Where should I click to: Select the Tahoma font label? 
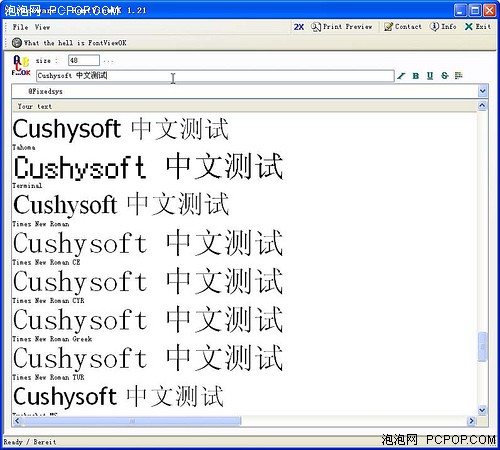(24, 147)
